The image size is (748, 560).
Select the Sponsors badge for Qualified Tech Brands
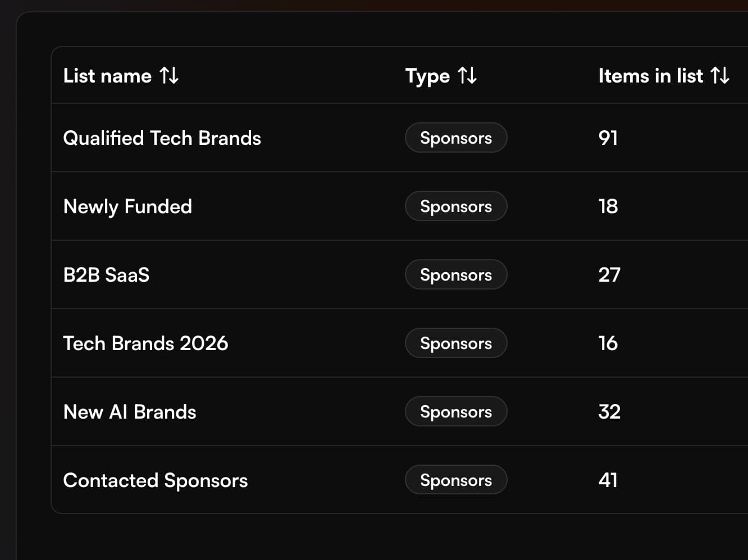click(456, 137)
